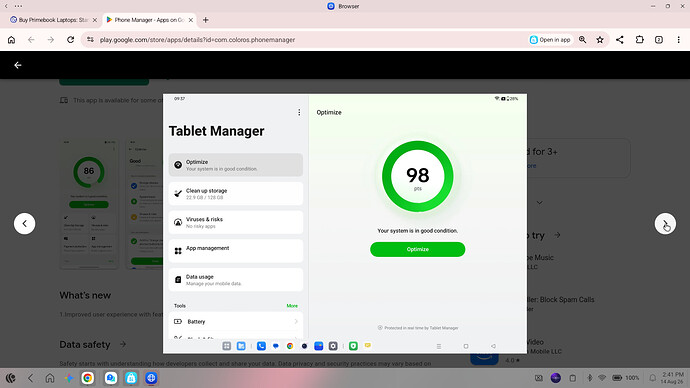Open the Battery tools row
Screen dimensions: 690x388
[236, 322]
